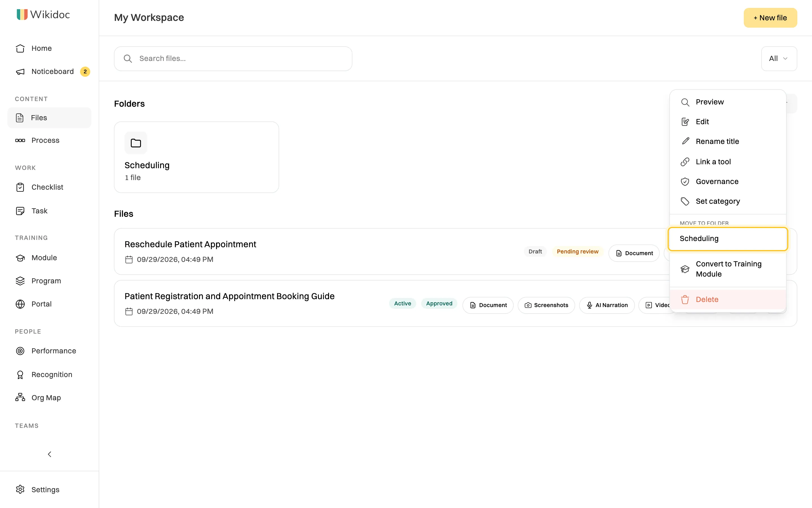
Task: Click the + New file button
Action: pyautogui.click(x=770, y=18)
